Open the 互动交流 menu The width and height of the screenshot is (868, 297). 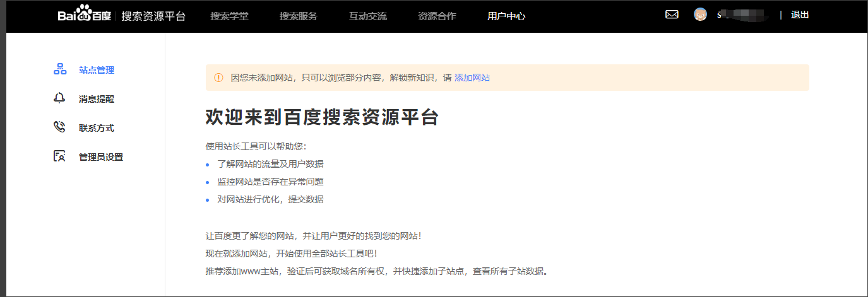coord(368,16)
